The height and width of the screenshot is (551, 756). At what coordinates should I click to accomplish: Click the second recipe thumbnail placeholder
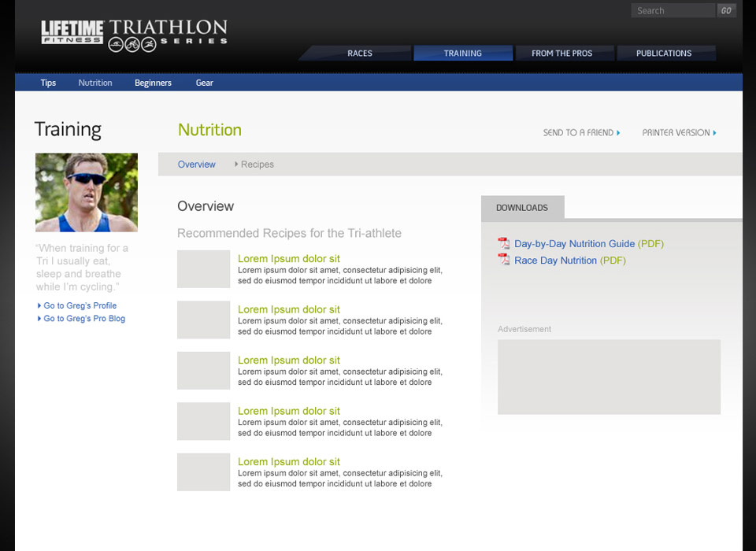203,320
